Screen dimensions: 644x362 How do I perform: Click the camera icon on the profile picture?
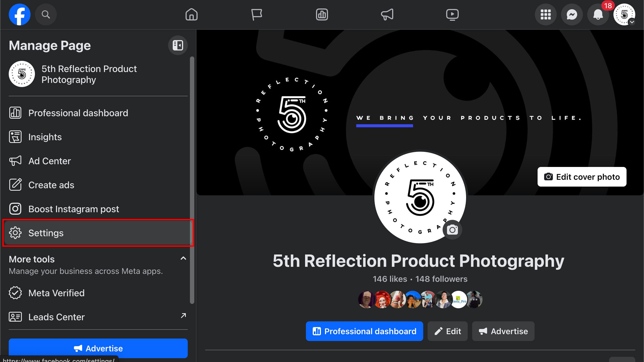click(x=452, y=230)
